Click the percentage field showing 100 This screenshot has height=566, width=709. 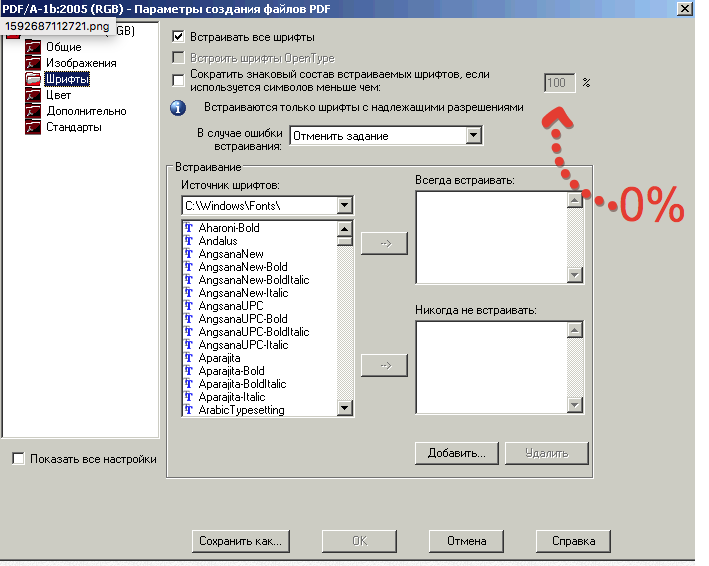pos(559,83)
